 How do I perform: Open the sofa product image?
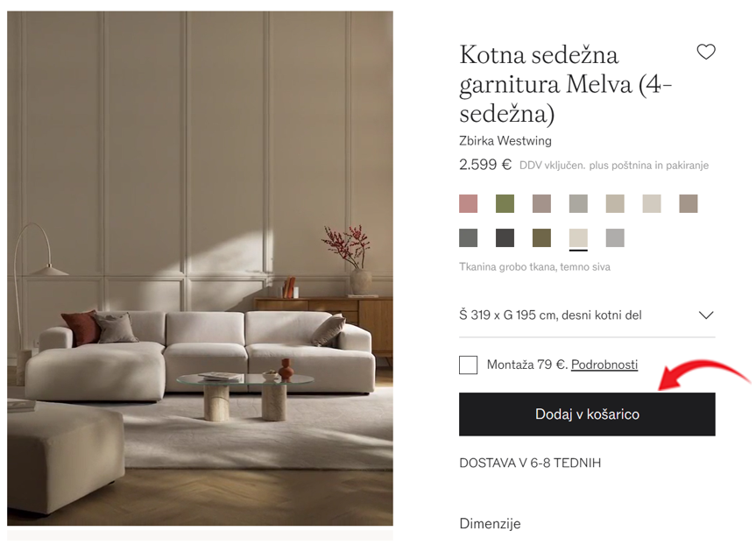pyautogui.click(x=200, y=269)
